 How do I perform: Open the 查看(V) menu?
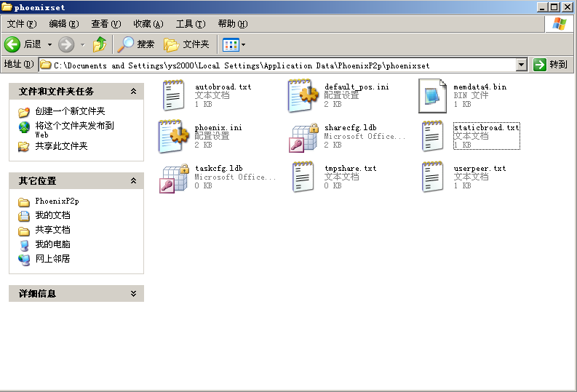(x=106, y=24)
